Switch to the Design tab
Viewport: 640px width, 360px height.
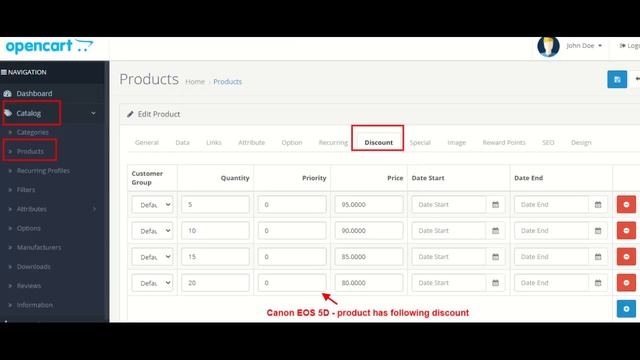click(x=581, y=142)
